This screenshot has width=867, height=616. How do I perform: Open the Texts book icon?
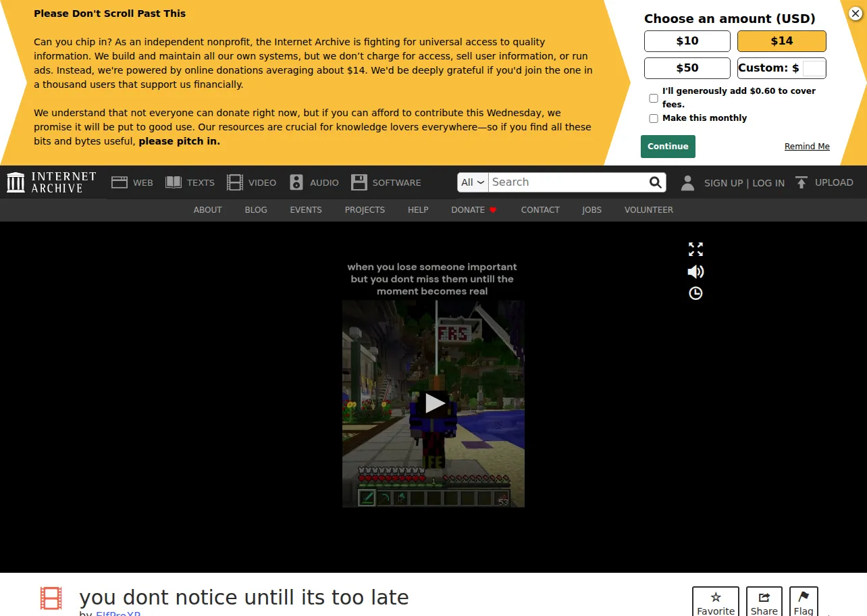click(174, 182)
